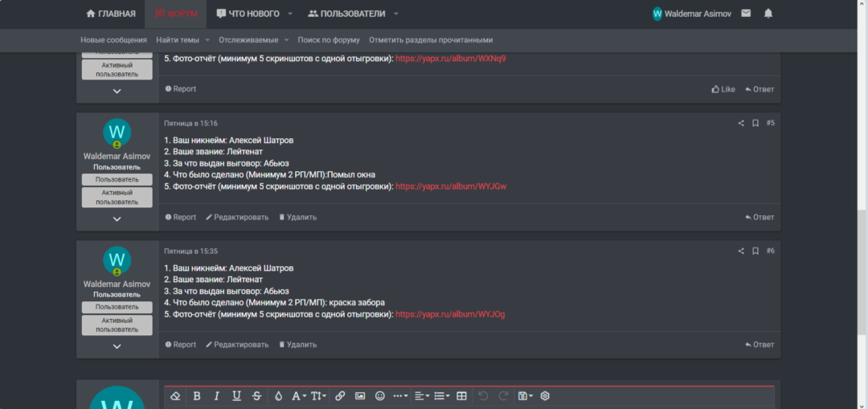Click Отметить разделы прочитанными
The width and height of the screenshot is (868, 409).
(x=431, y=40)
